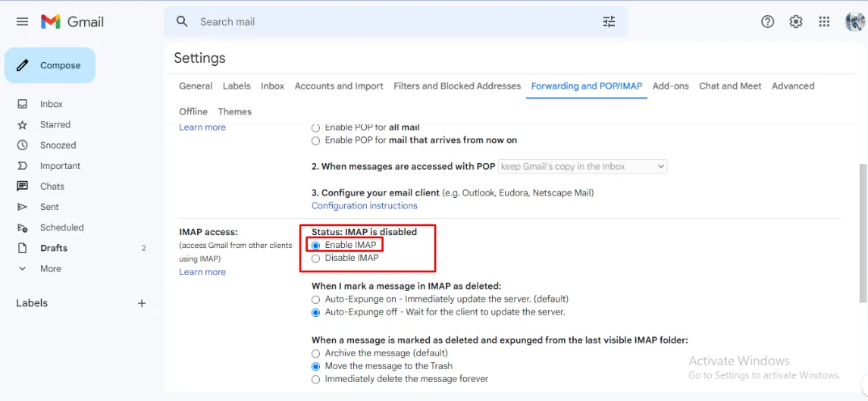Image resolution: width=868 pixels, height=401 pixels.
Task: Open the Starred folder in sidebar
Action: 55,124
